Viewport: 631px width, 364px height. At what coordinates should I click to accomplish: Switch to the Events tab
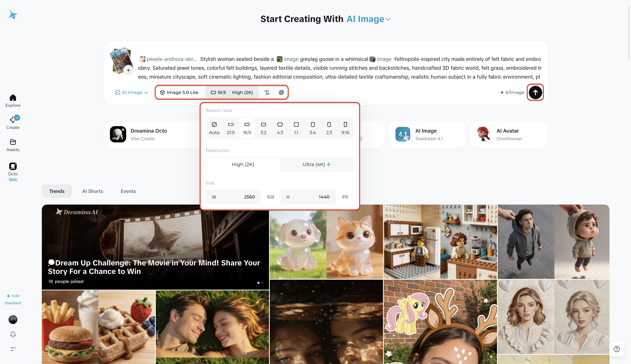coord(128,191)
